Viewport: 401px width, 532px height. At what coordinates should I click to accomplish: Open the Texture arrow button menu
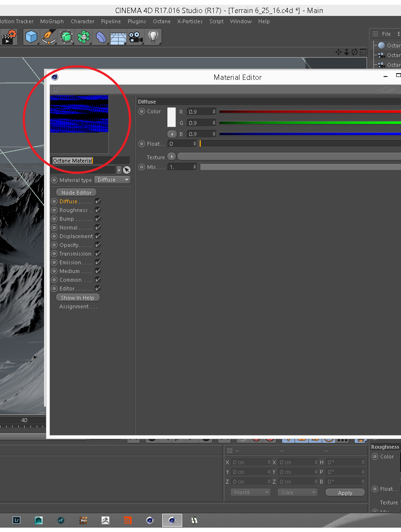[x=172, y=157]
